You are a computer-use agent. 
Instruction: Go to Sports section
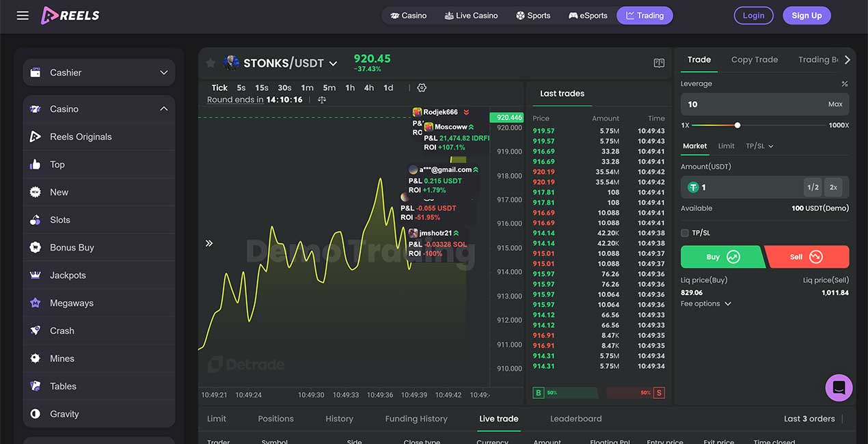[x=533, y=15]
